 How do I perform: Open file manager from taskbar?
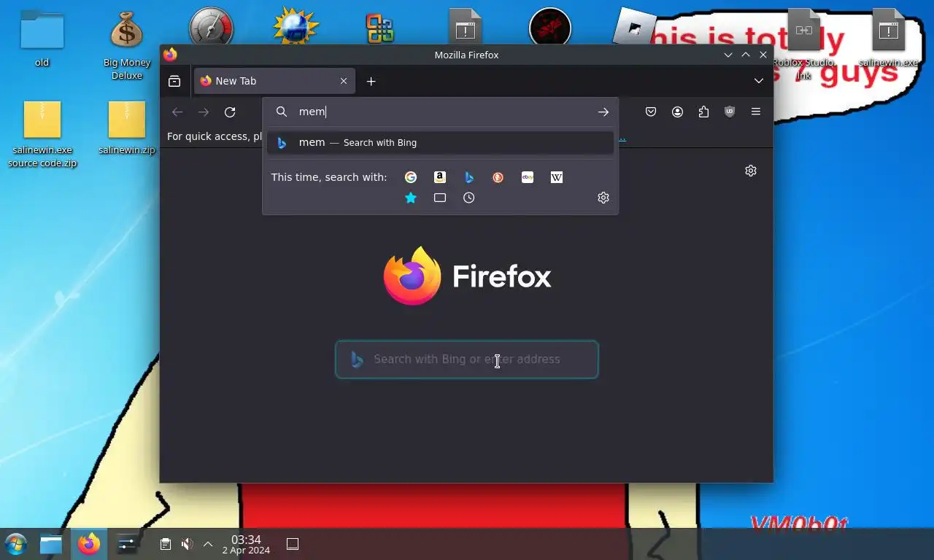coord(51,544)
